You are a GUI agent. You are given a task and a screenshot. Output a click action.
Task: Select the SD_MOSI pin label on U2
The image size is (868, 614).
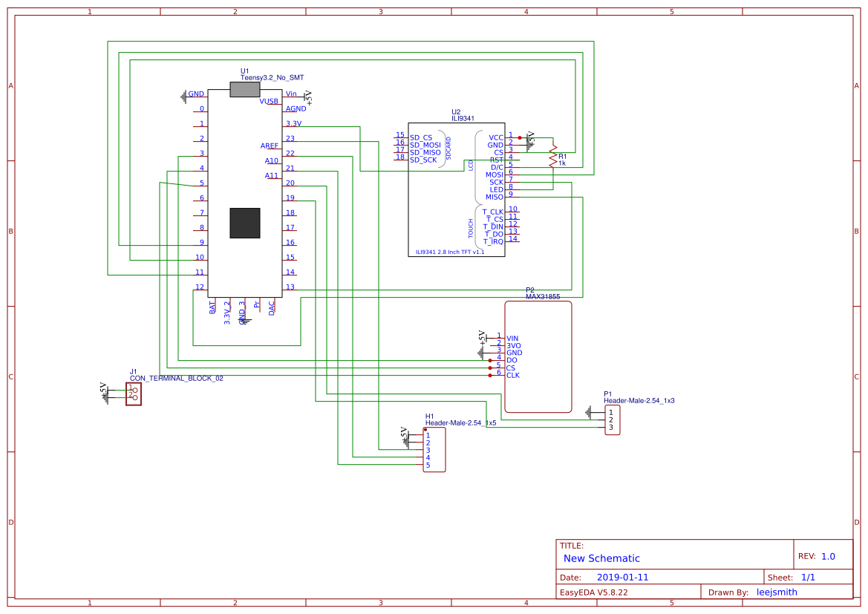(425, 143)
